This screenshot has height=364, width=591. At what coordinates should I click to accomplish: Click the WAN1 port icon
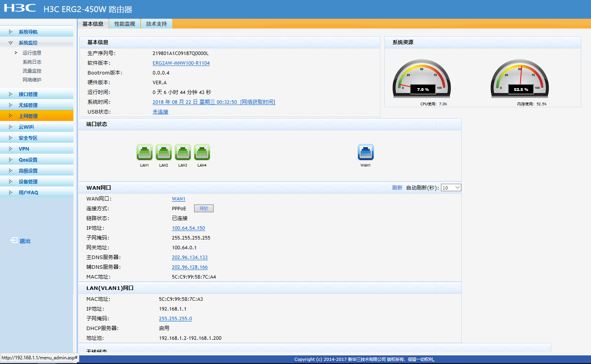point(366,152)
